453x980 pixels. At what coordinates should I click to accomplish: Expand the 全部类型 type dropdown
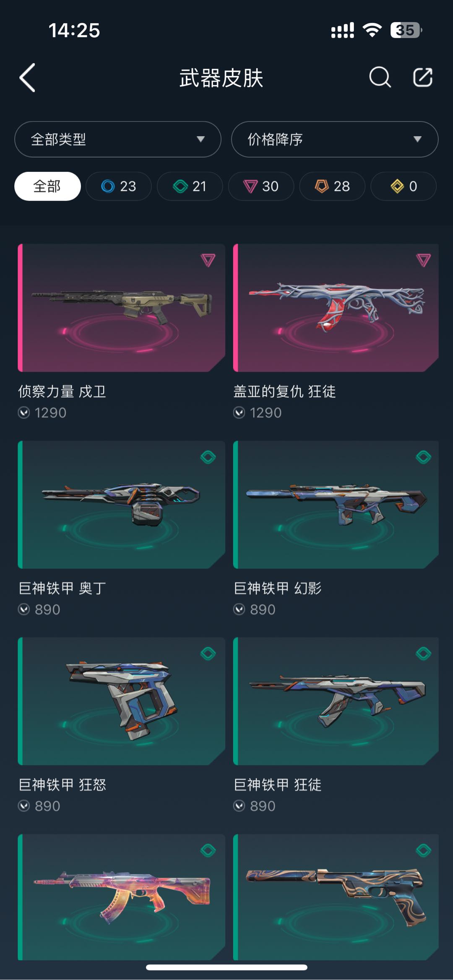[x=118, y=139]
